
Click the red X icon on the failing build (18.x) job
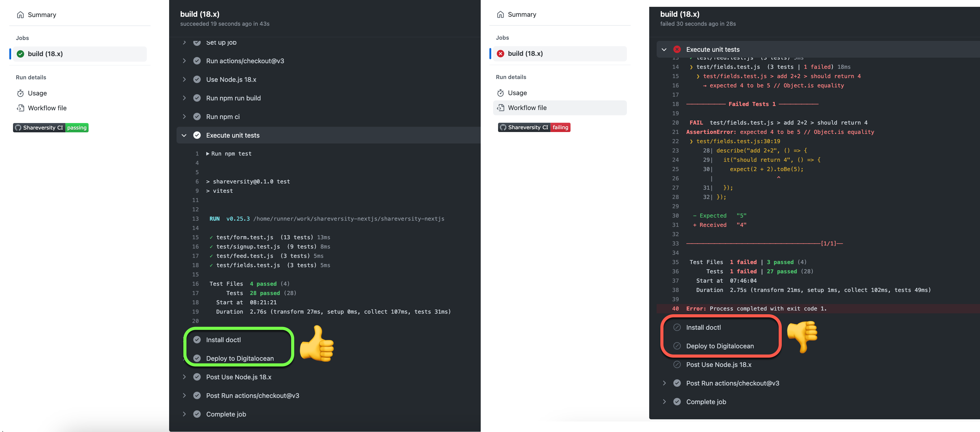[x=501, y=53]
